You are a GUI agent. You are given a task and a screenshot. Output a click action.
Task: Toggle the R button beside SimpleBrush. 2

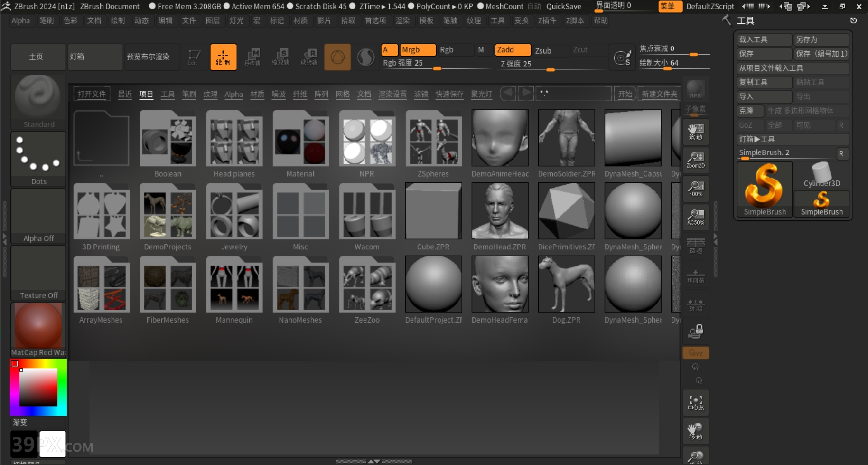841,153
